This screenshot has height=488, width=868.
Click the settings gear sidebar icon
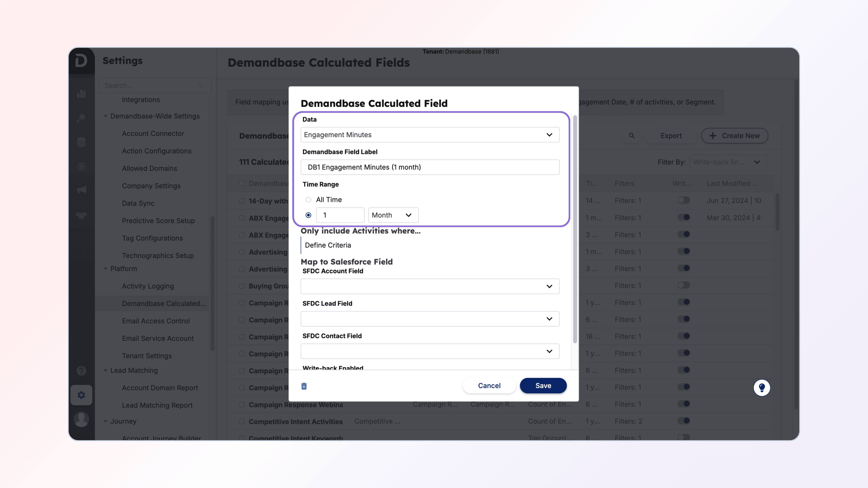pos(81,395)
